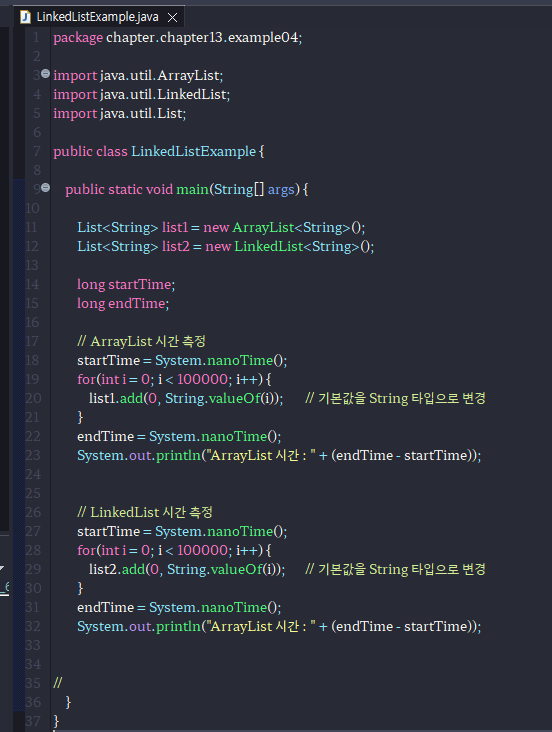Click startTime assignment on line 27
The image size is (552, 732).
coord(182,531)
